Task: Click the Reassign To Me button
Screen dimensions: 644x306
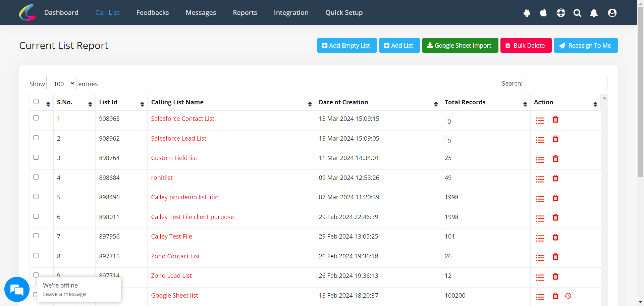Action: 586,45
